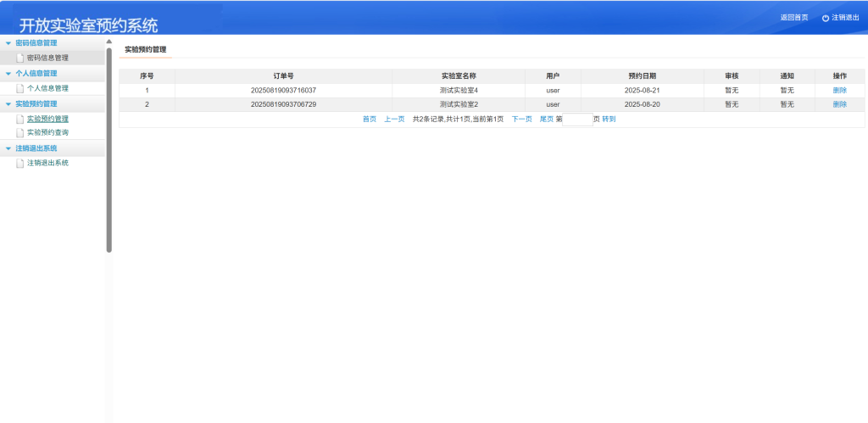Click the 通知 column header

(x=787, y=76)
